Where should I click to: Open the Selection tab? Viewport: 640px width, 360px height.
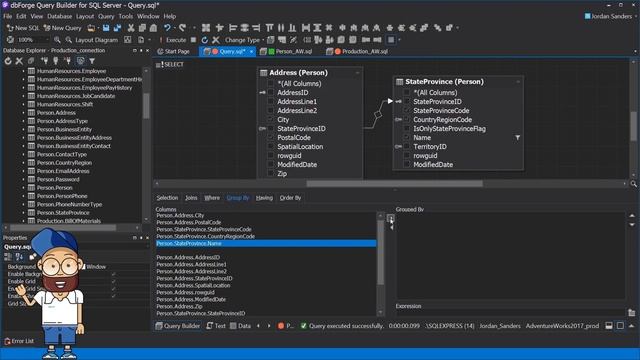167,198
